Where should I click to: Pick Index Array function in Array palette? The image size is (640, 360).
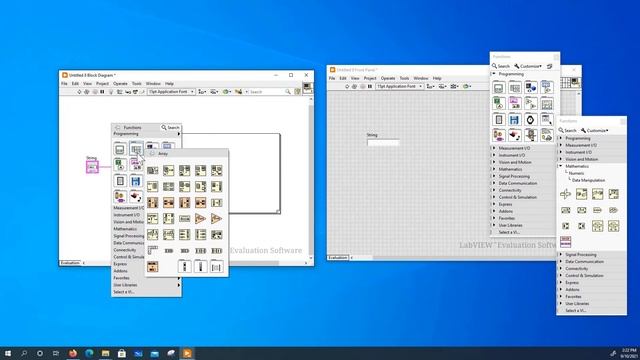169,170
